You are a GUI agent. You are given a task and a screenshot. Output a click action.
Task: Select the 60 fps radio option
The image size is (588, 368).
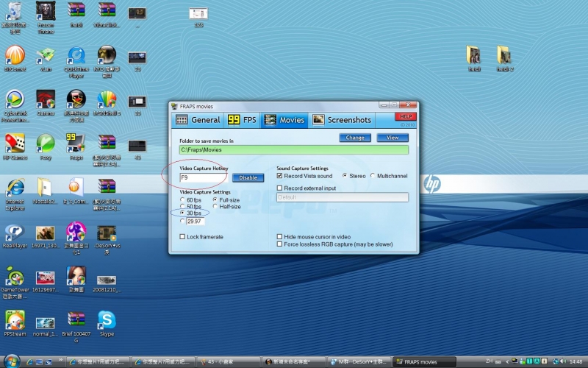pos(183,200)
